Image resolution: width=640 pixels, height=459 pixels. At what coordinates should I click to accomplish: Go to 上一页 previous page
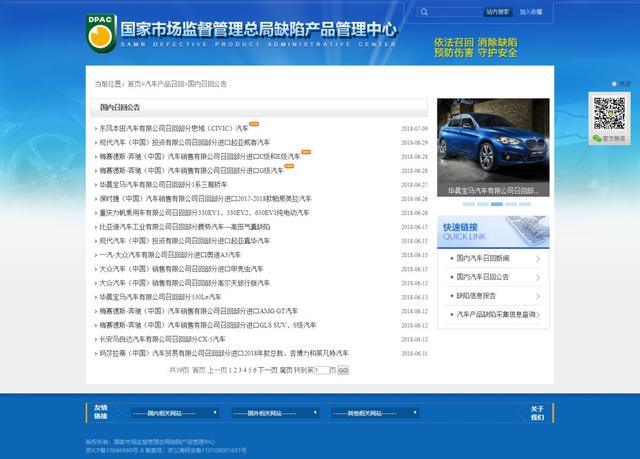(217, 370)
